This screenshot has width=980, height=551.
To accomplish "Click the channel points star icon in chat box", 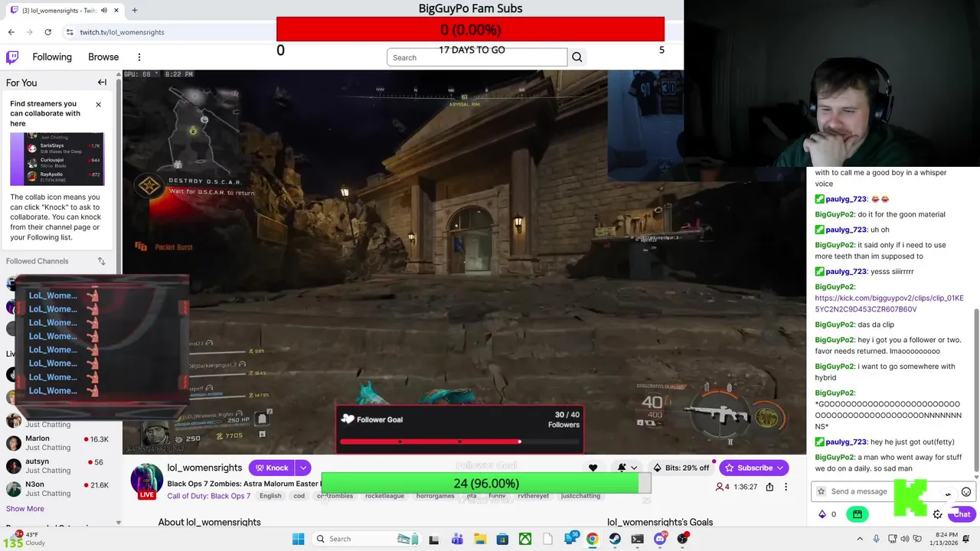I will tap(821, 491).
